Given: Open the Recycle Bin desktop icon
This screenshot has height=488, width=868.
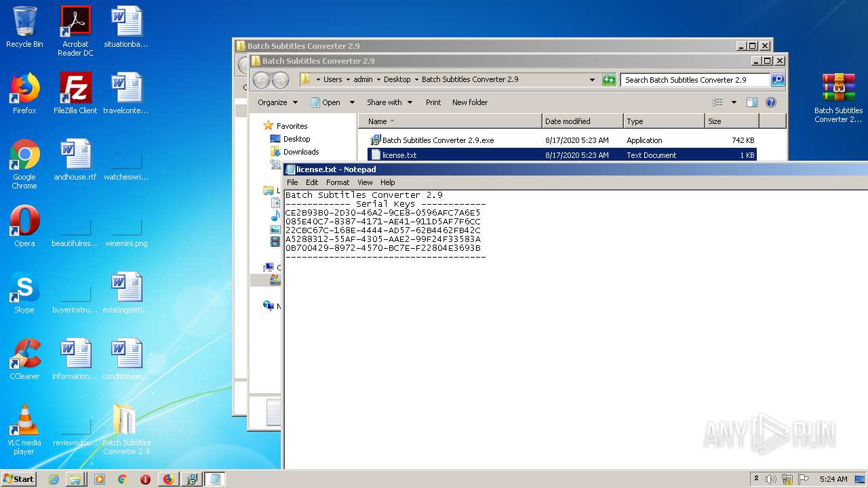Looking at the screenshot, I should coord(24,27).
